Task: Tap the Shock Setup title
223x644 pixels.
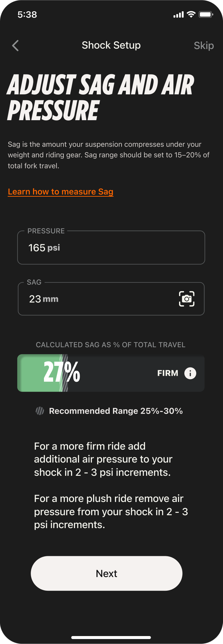Action: coord(111,45)
